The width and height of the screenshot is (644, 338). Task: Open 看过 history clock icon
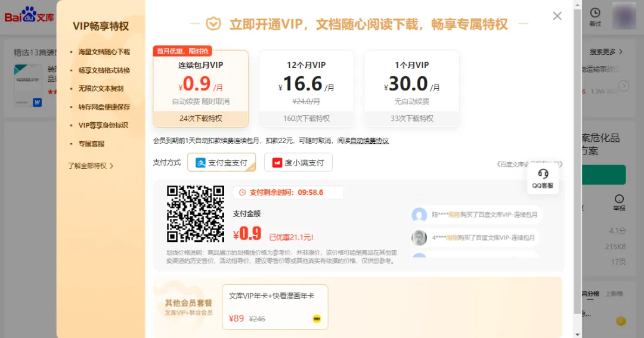(595, 13)
